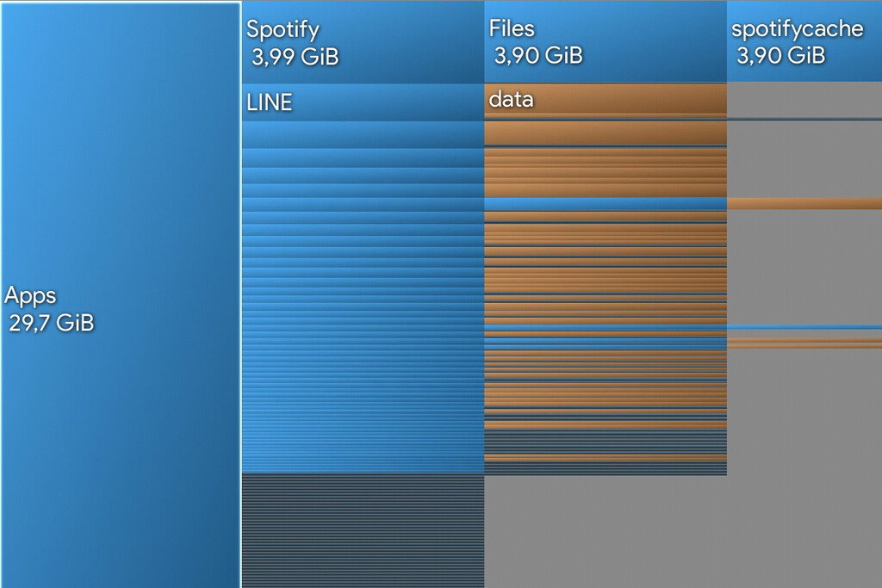Select the orange block directly below data
This screenshot has height=588, width=882.
(x=605, y=132)
